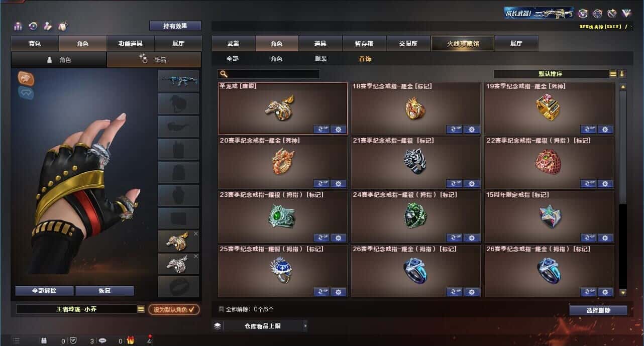Remove the equipped silver dragon ring
Viewport: 644px width, 346px height.
pyautogui.click(x=196, y=257)
